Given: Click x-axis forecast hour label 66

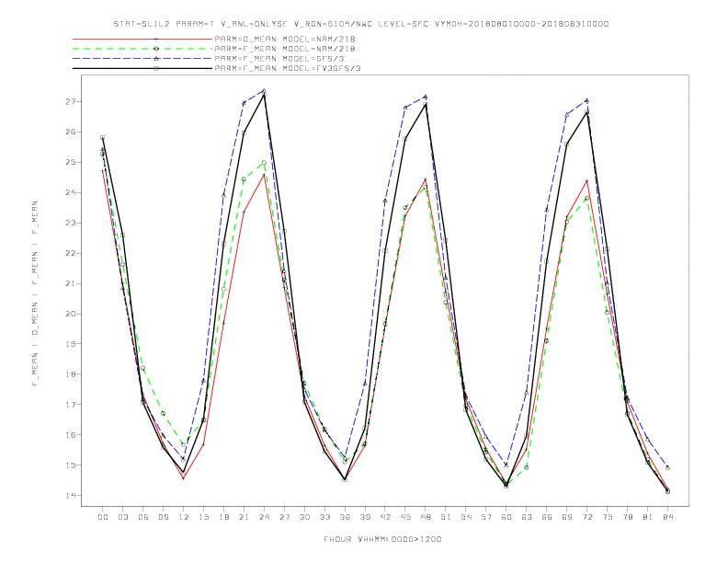Looking at the screenshot, I should coord(547,517).
